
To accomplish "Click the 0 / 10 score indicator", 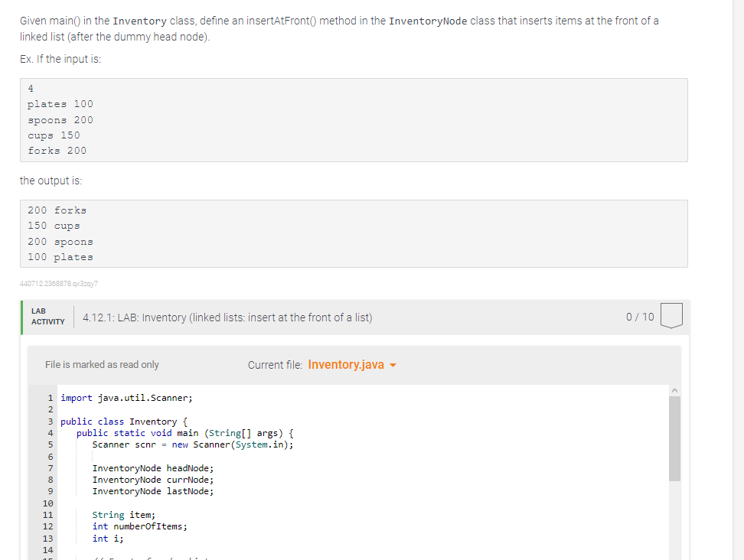I will point(639,317).
